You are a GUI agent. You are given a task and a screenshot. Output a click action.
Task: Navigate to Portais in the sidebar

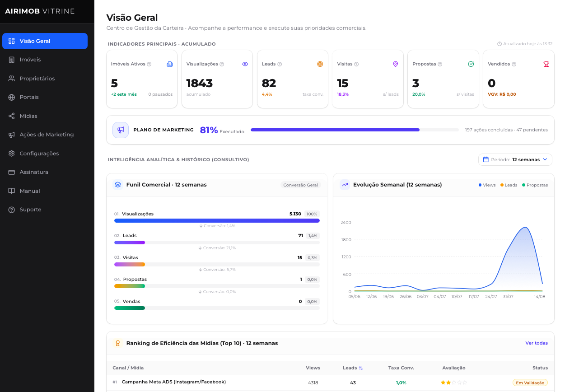45,97
